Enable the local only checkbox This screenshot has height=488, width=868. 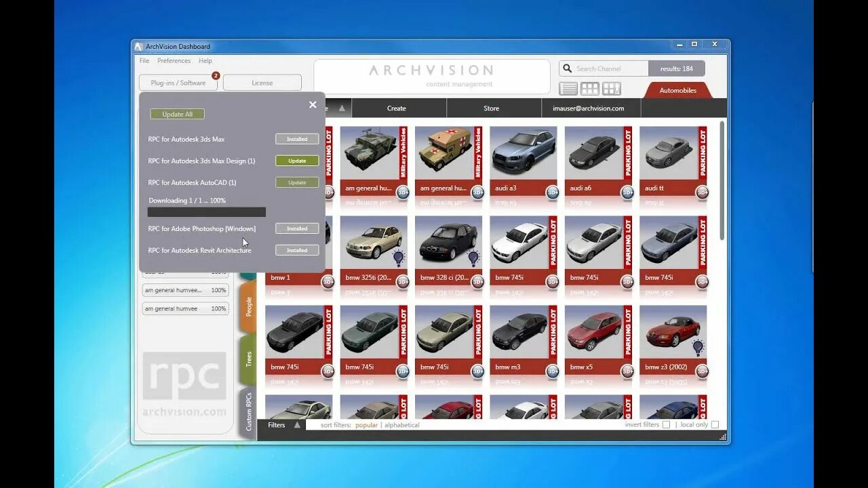pyautogui.click(x=715, y=425)
